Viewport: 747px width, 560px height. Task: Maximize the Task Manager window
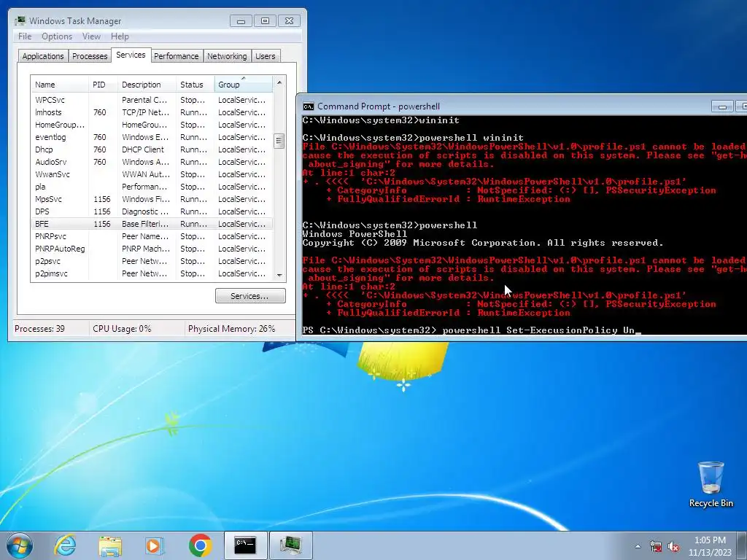pos(265,21)
